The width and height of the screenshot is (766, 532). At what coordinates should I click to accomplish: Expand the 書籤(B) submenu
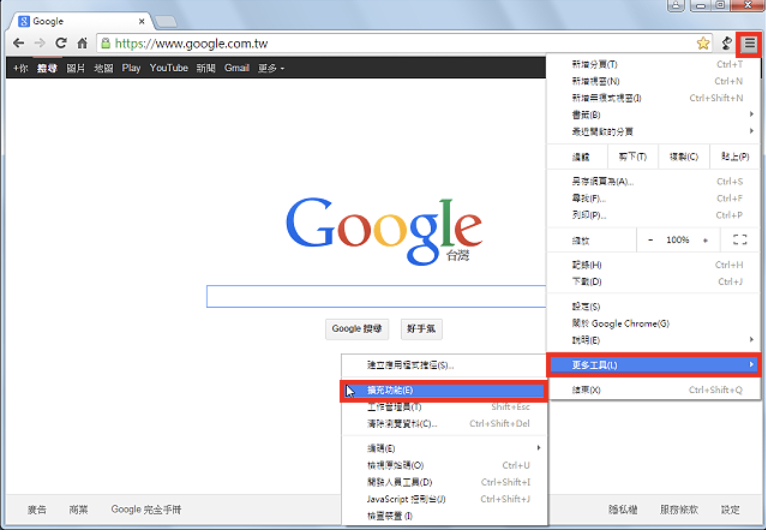pos(653,115)
